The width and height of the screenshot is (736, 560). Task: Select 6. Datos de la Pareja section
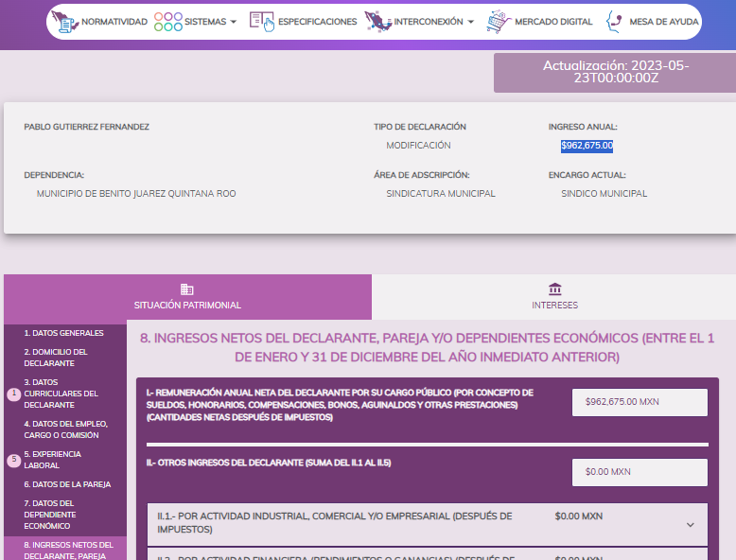click(x=67, y=484)
